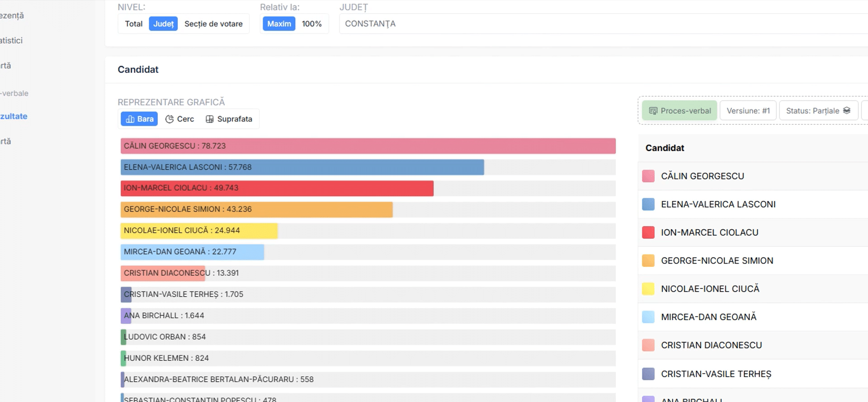The width and height of the screenshot is (868, 402).
Task: Click CĂLIN GEORGESCU name in legend
Action: click(703, 176)
